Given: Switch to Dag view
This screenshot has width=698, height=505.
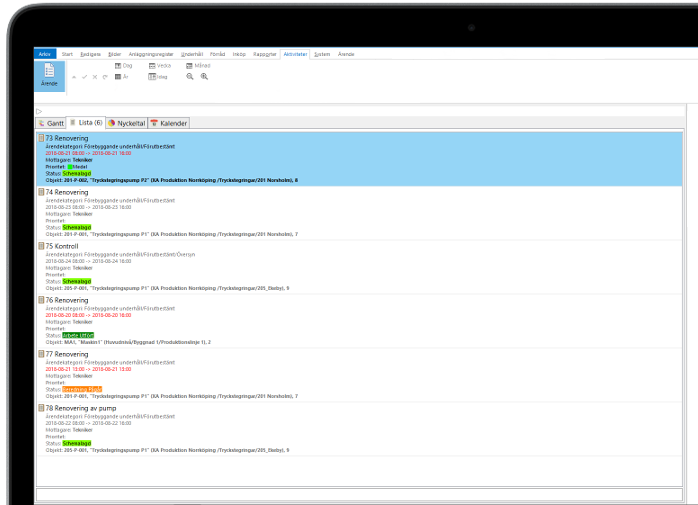Looking at the screenshot, I should tap(123, 65).
